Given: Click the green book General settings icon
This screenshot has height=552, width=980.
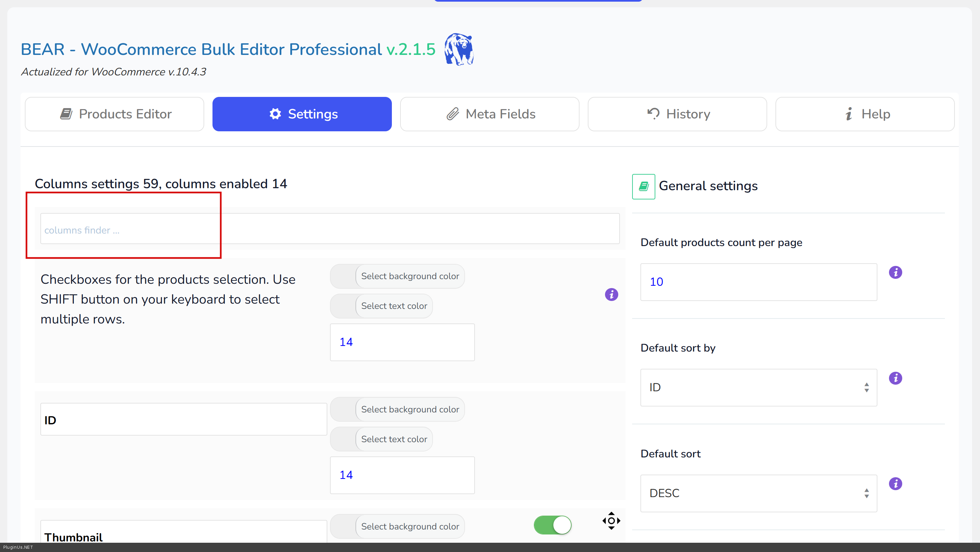Looking at the screenshot, I should click(x=643, y=186).
